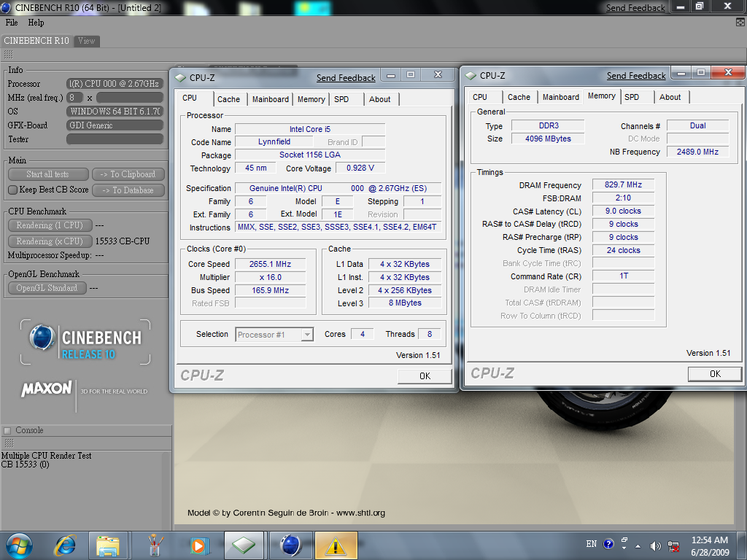This screenshot has width=747, height=560.
Task: Click the MHz field showing 8
Action: (x=74, y=98)
